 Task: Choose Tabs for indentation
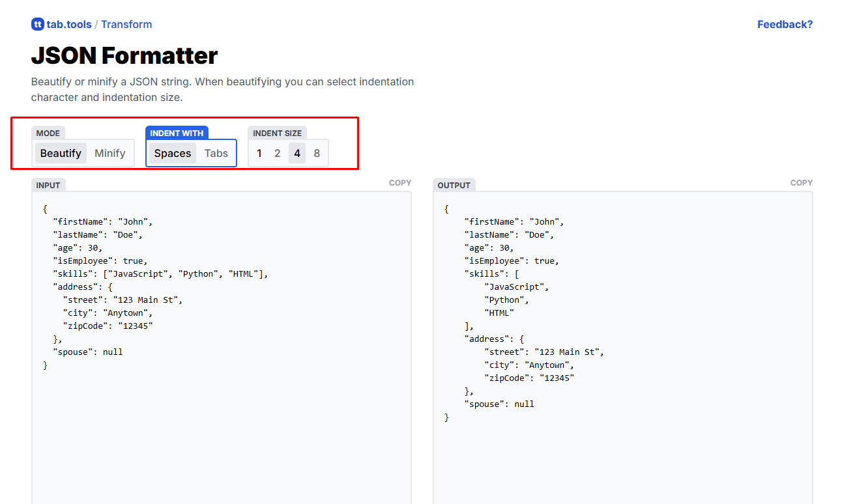216,153
